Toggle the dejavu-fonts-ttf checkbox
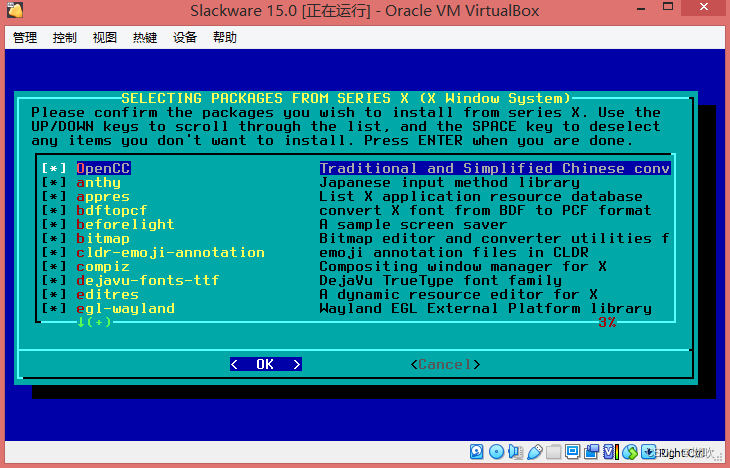 (54, 280)
